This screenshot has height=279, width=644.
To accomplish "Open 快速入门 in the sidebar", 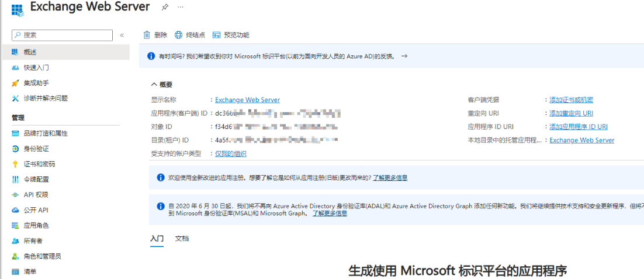I will point(36,68).
